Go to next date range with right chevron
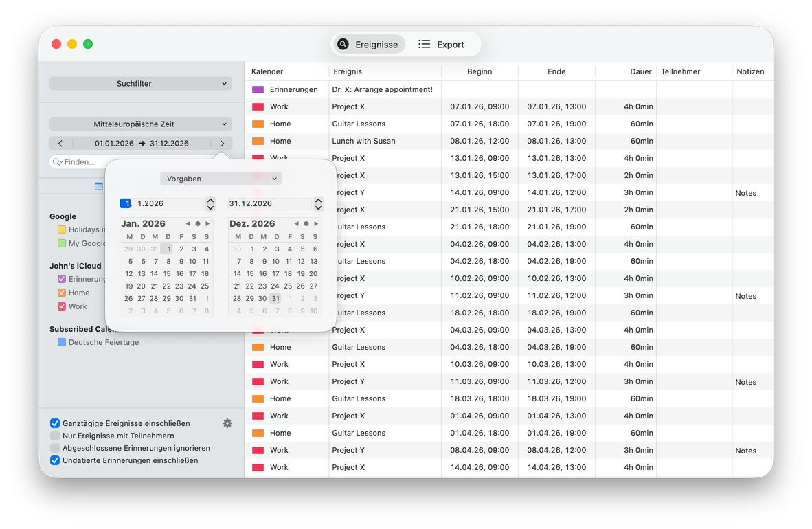This screenshot has width=812, height=529. (222, 144)
